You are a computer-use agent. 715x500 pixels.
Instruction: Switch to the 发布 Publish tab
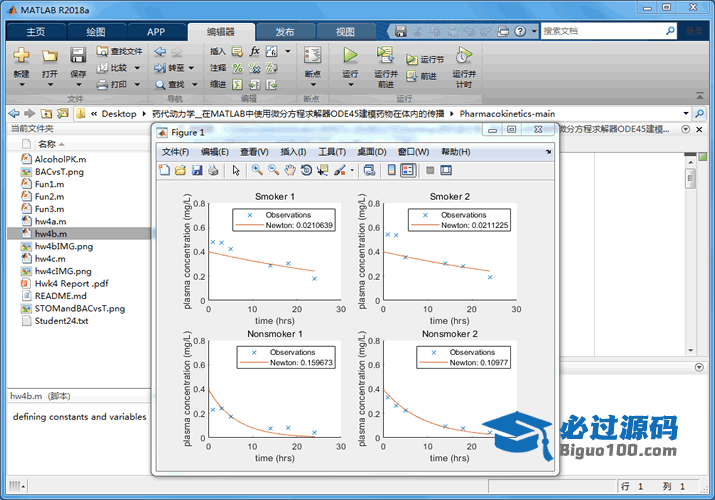point(285,32)
